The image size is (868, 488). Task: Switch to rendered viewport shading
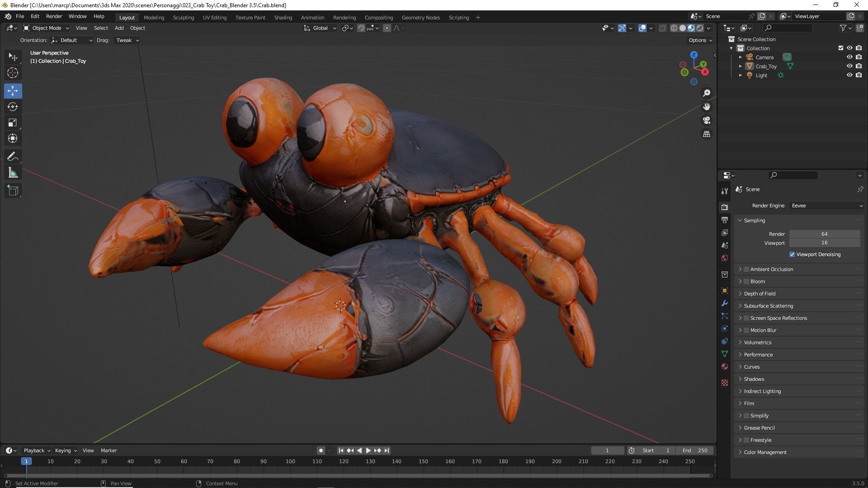[x=700, y=28]
